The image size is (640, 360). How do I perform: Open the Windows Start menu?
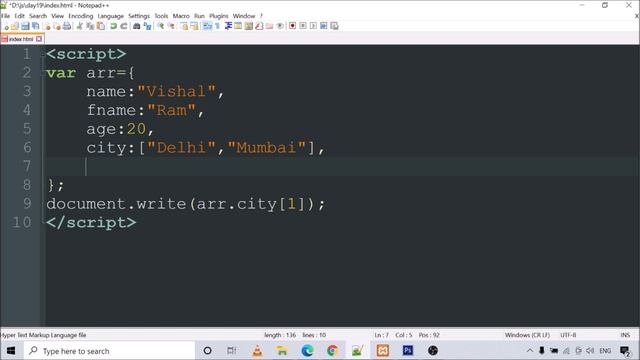click(x=11, y=351)
